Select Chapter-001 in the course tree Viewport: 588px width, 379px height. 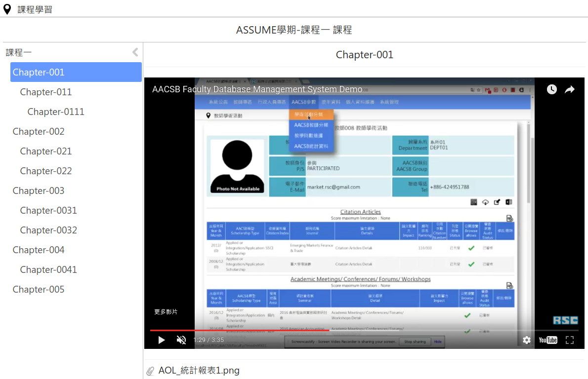pyautogui.click(x=76, y=72)
